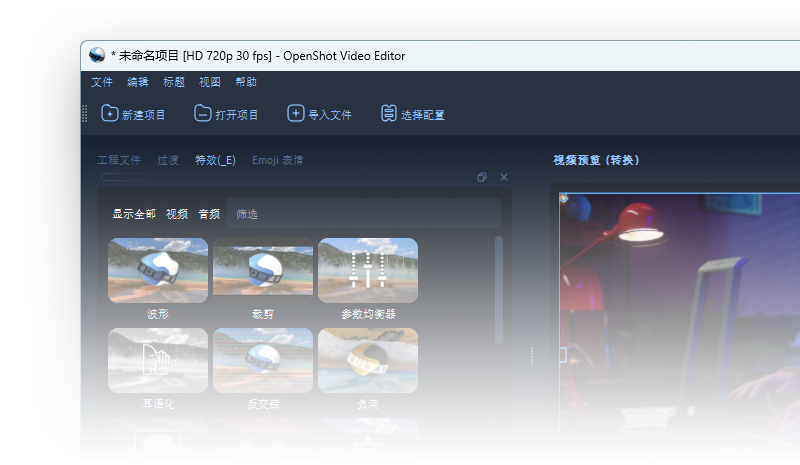The height and width of the screenshot is (465, 800).
Task: Open the 文件 menu
Action: [102, 82]
